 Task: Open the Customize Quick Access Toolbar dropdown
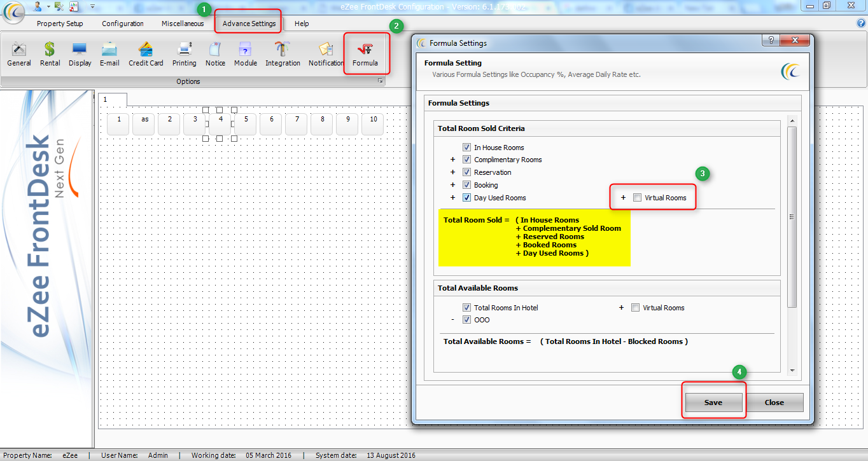tap(92, 6)
